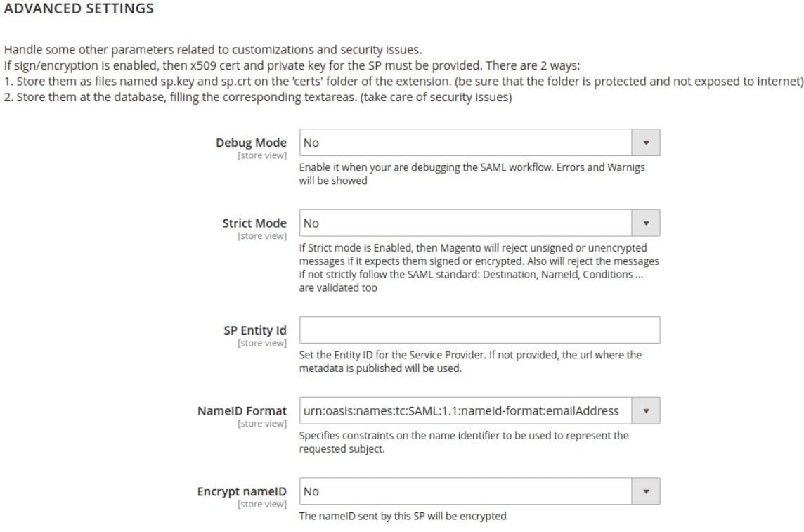The height and width of the screenshot is (532, 804).
Task: Click the Strict Mode dropdown arrow button
Action: click(646, 223)
